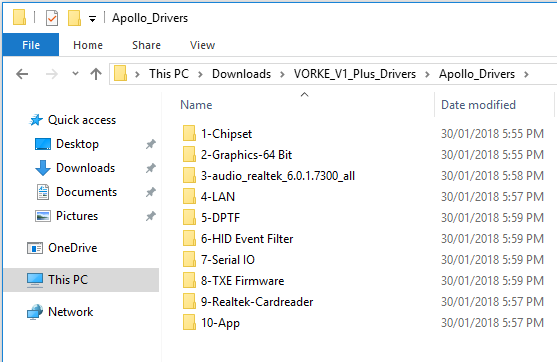Image resolution: width=557 pixels, height=362 pixels.
Task: Click the pin icon next to Desktop
Action: [x=151, y=144]
